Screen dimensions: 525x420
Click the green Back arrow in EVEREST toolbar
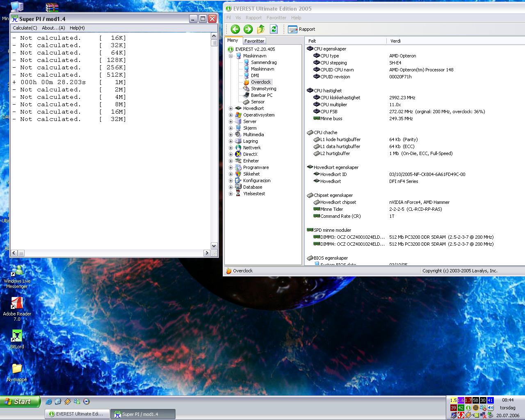[235, 29]
